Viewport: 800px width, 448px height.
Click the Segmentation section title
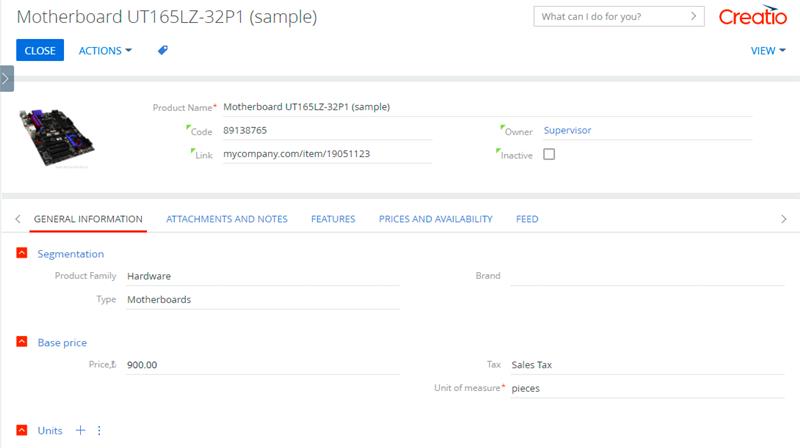click(x=70, y=254)
